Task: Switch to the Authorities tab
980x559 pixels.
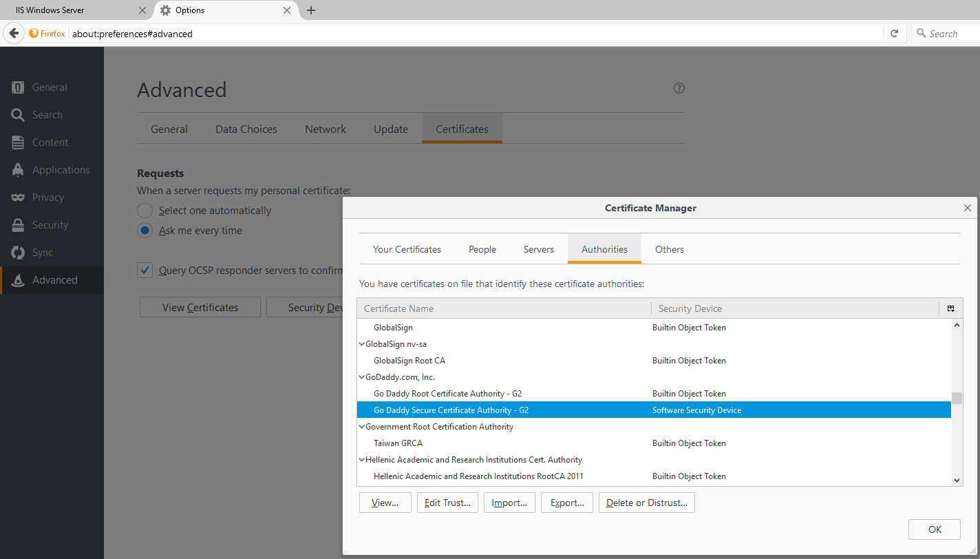Action: (604, 249)
